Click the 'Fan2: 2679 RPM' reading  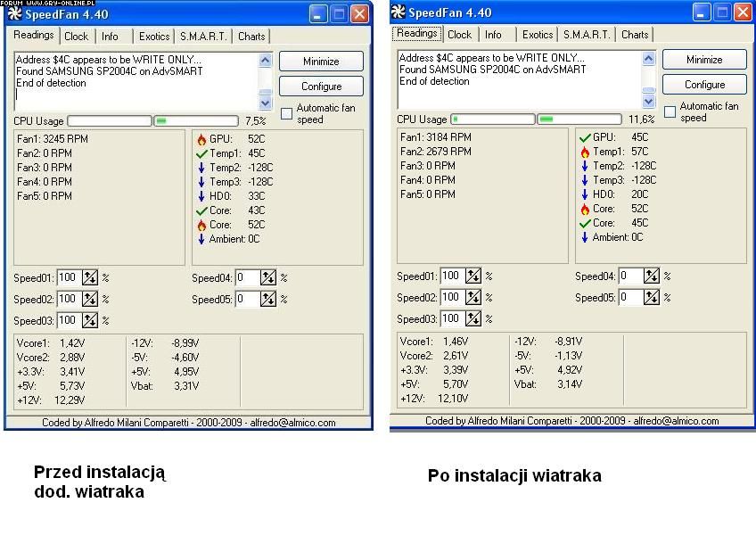(436, 152)
